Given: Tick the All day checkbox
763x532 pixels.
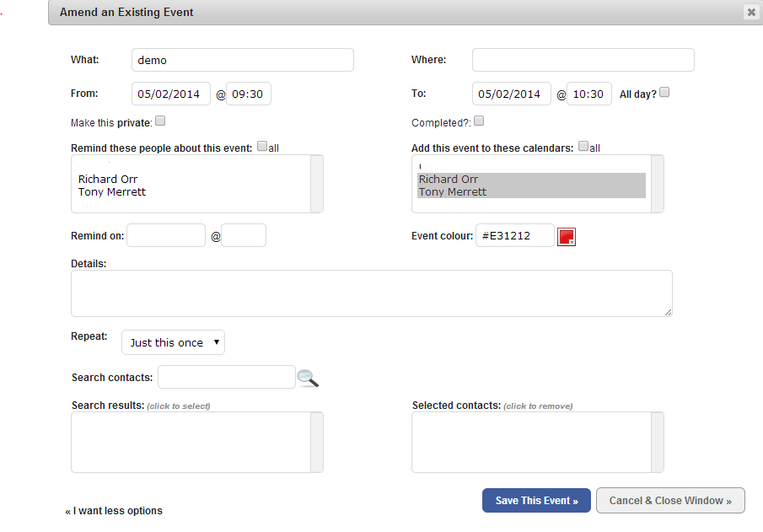Looking at the screenshot, I should click(664, 92).
